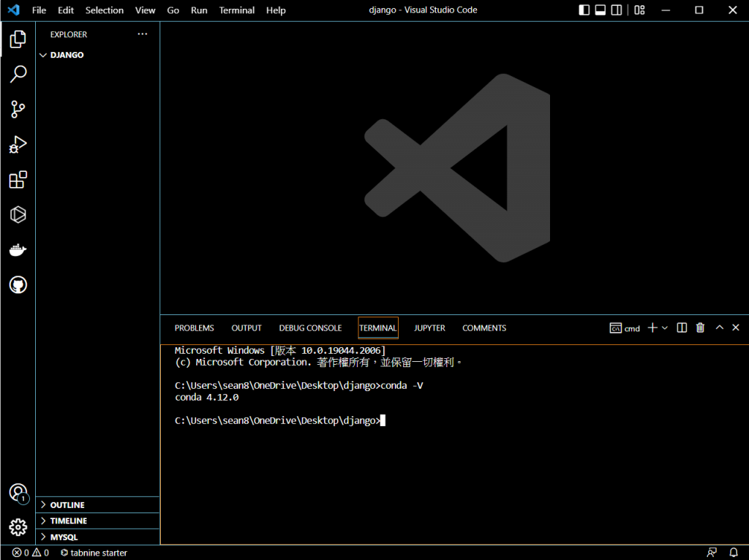Toggle Panel layout icon

click(x=601, y=10)
